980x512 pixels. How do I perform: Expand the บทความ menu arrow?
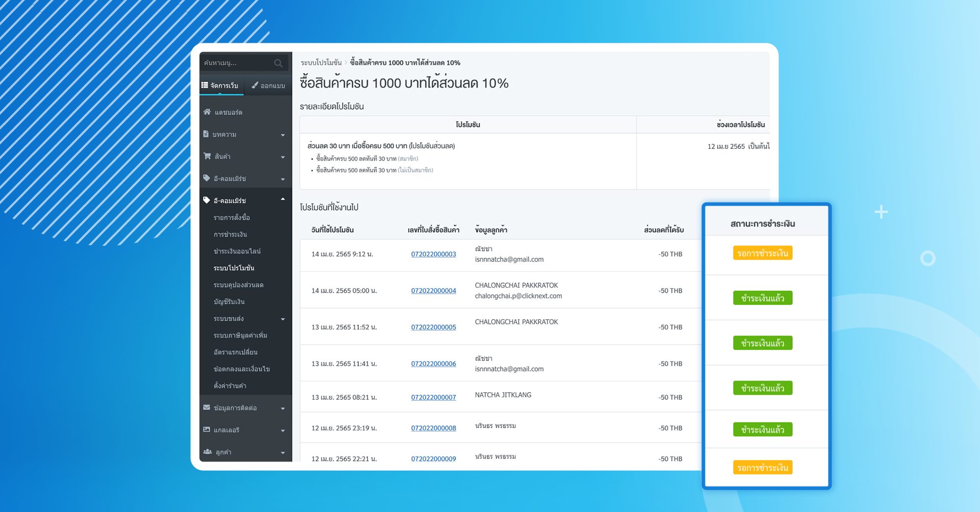(283, 135)
